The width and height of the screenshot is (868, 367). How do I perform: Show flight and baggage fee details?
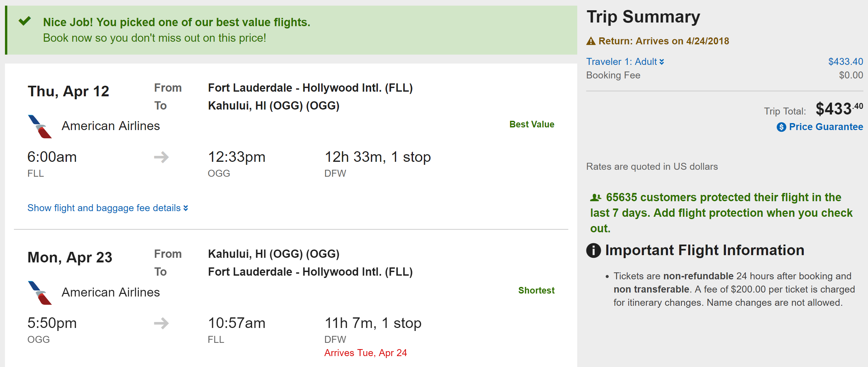104,208
